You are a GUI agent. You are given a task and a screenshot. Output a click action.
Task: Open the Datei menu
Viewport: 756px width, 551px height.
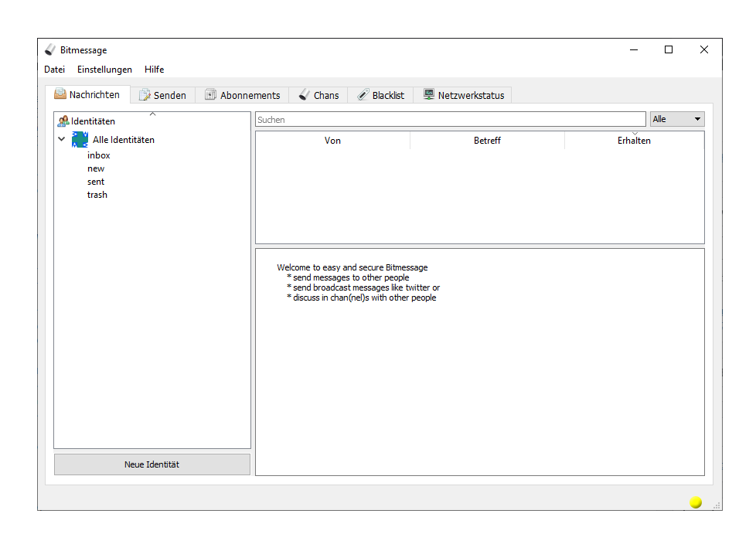click(x=54, y=70)
